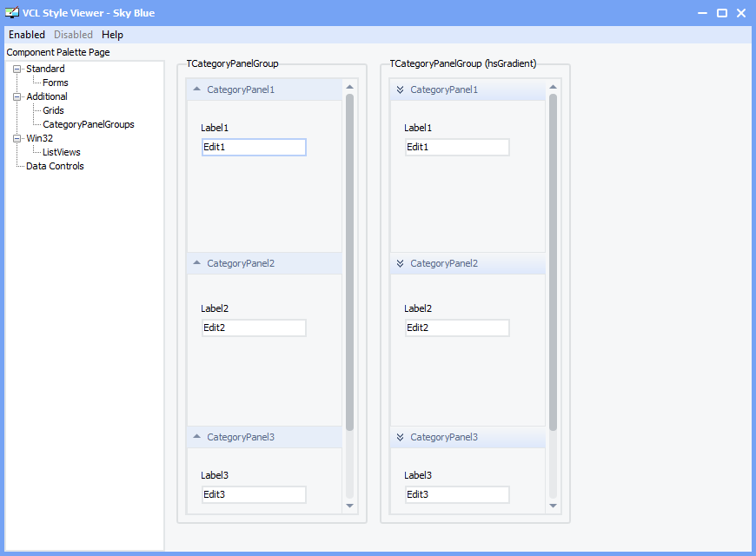Click the VCL Style Viewer app icon
Viewport: 756px width, 556px height.
[12, 12]
